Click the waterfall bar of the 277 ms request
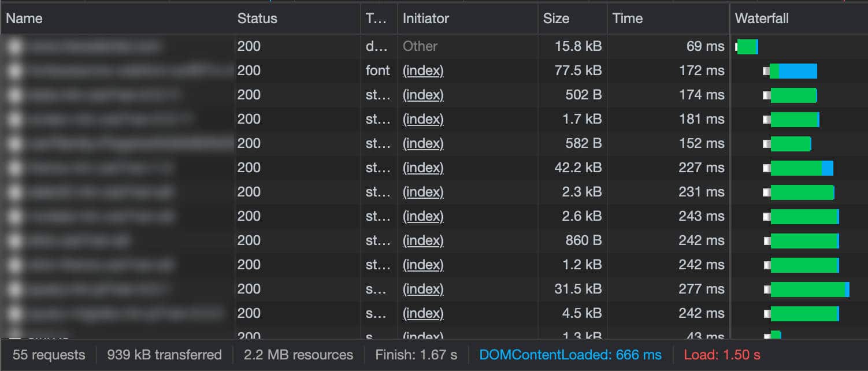Screen dimensions: 868x371 [x=809, y=290]
